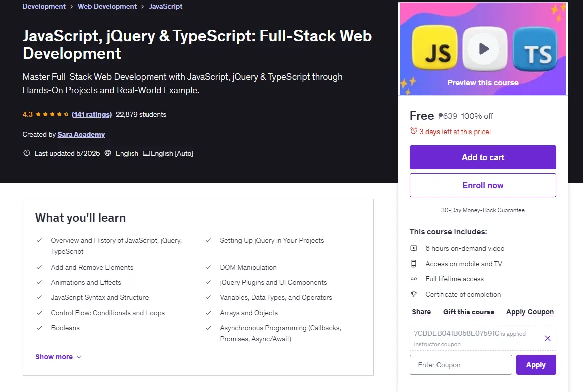Screen dimensions: 583x392
Task: Click the last updated info icon
Action: click(27, 153)
